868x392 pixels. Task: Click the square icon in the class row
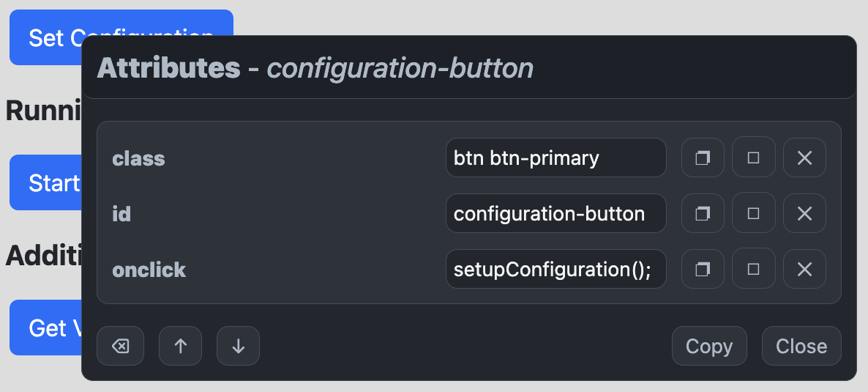click(x=753, y=158)
